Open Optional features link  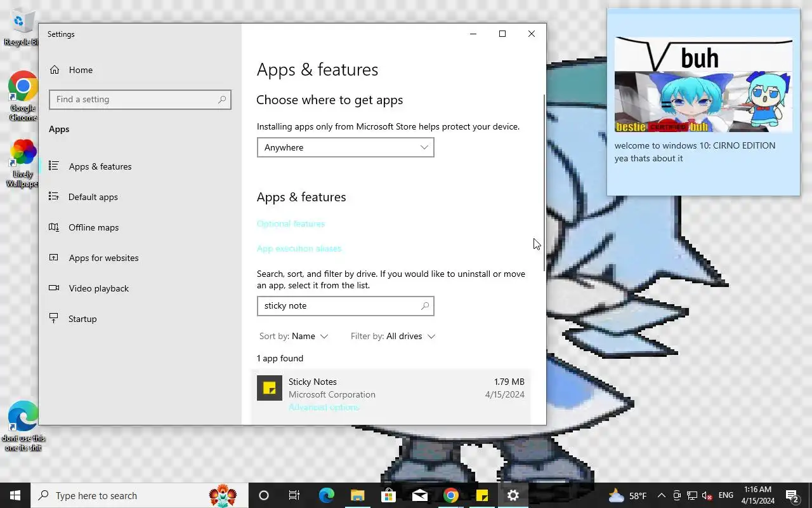tap(291, 224)
